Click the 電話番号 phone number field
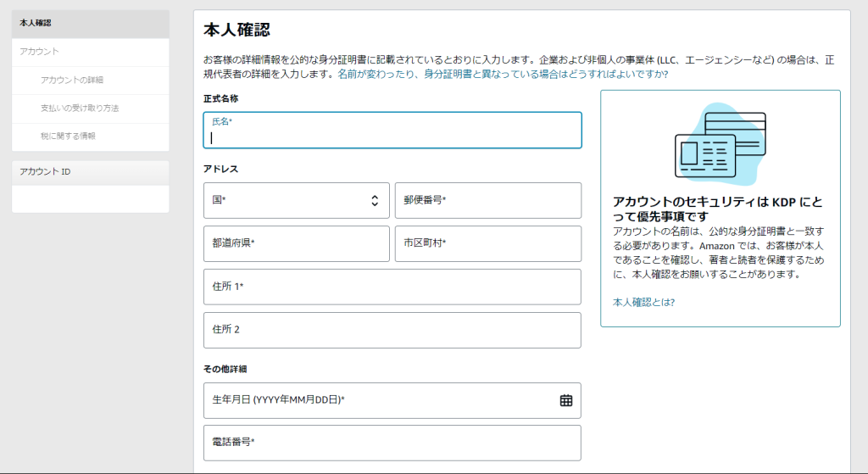 [x=392, y=443]
